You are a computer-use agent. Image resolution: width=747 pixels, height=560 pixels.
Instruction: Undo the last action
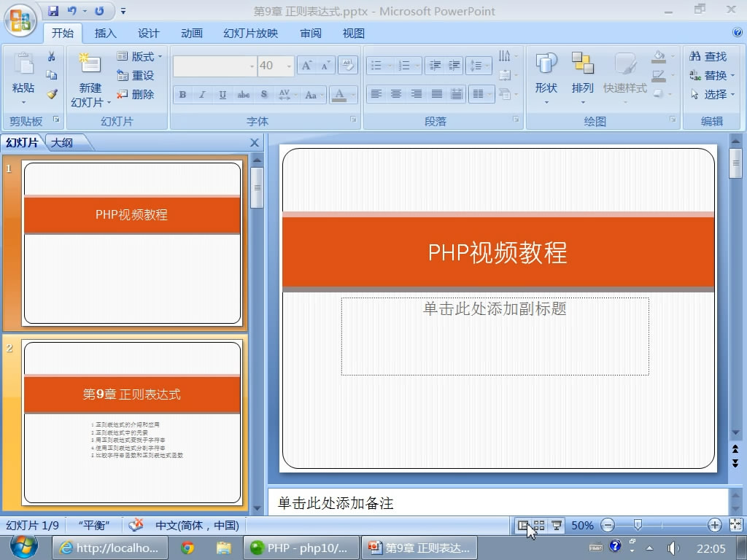pyautogui.click(x=71, y=10)
